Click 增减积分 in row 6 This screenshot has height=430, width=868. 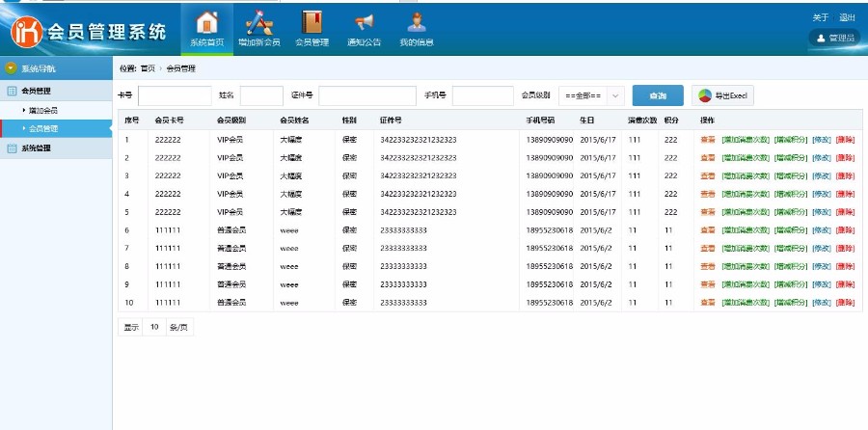[x=791, y=230]
